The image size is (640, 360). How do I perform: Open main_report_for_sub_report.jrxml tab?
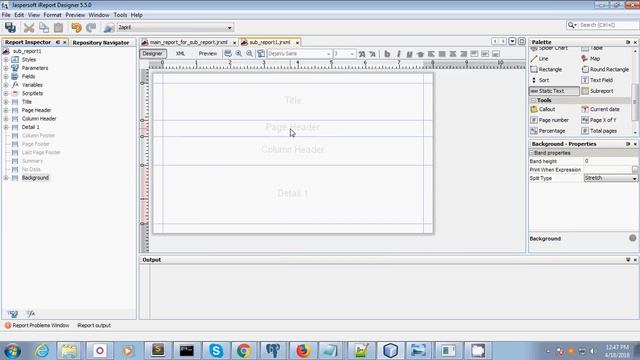pyautogui.click(x=189, y=42)
